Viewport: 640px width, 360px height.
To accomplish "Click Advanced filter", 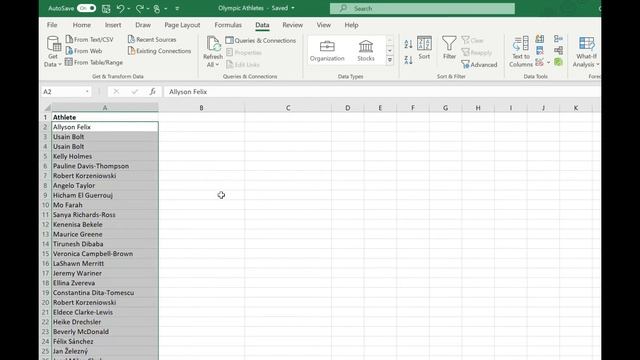I will pyautogui.click(x=480, y=64).
